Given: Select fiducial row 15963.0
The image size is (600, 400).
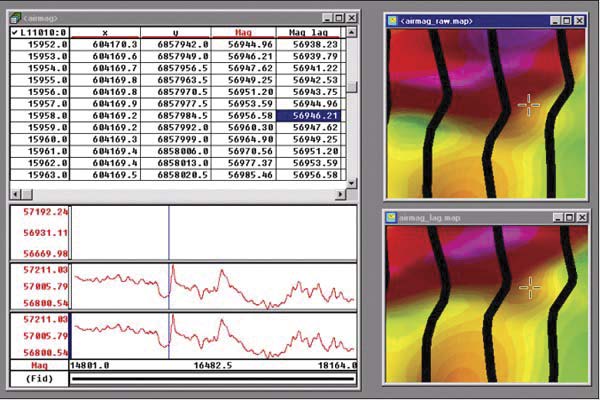Looking at the screenshot, I should 40,175.
